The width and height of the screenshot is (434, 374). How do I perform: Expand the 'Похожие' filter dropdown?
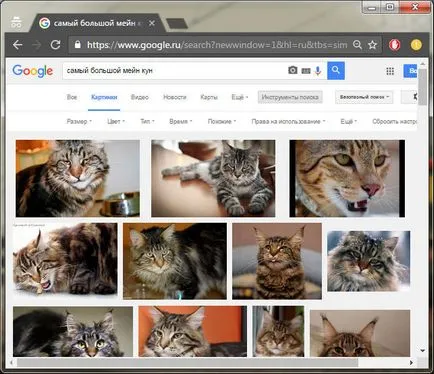[222, 122]
